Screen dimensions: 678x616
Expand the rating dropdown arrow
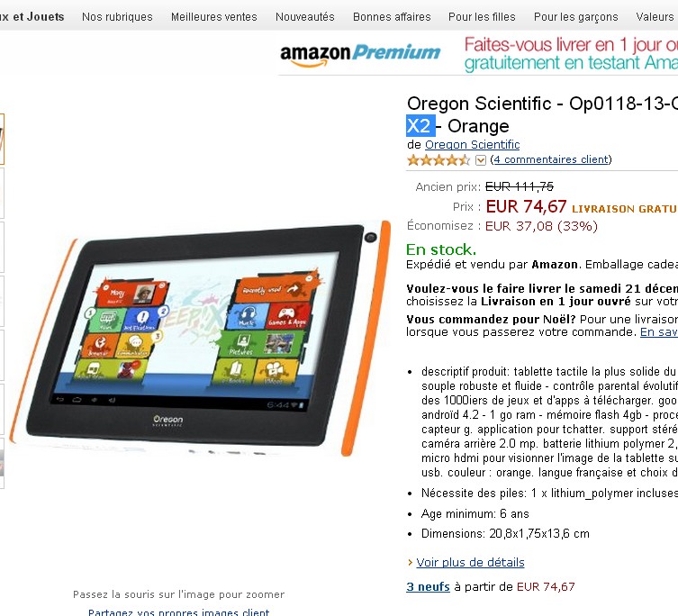coord(481,160)
